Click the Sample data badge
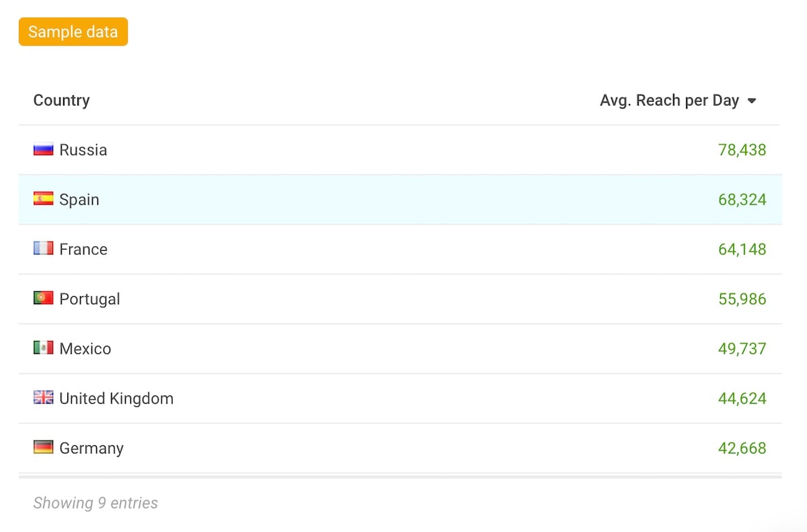Viewport: 807px width, 532px height. [73, 32]
